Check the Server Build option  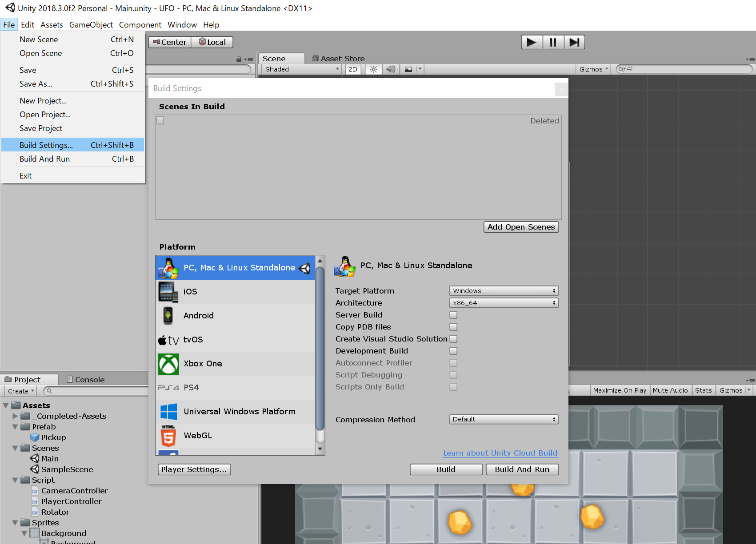pyautogui.click(x=453, y=315)
